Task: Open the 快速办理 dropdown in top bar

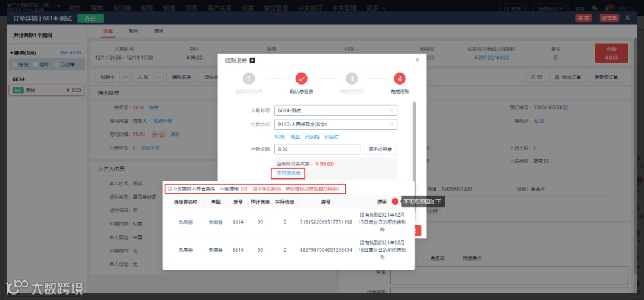Action: [x=551, y=8]
